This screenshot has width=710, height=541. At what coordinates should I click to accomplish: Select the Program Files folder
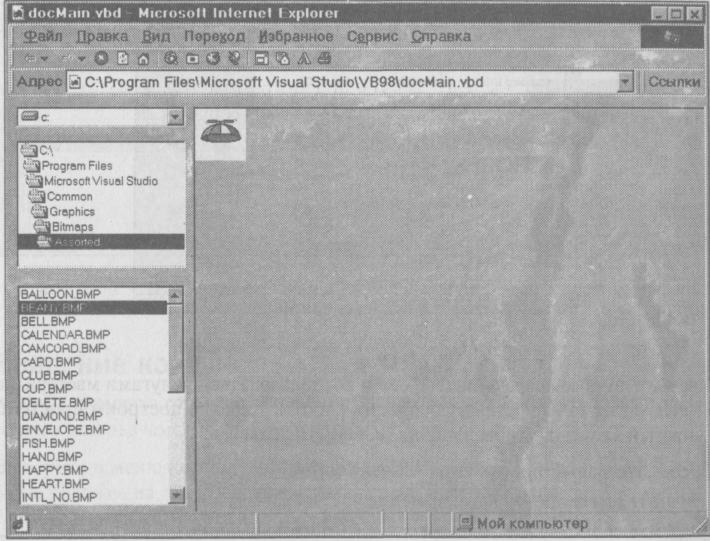point(68,166)
